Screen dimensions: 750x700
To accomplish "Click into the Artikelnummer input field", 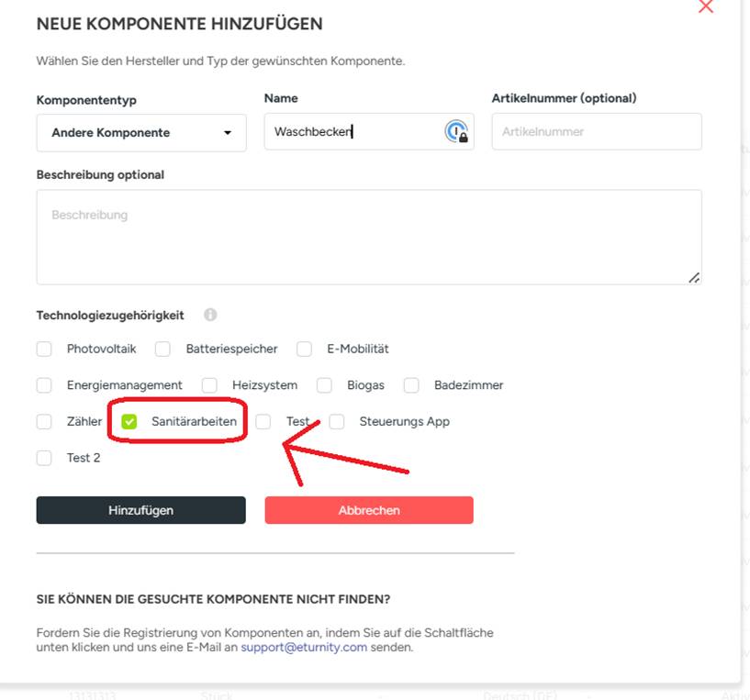I will (x=597, y=132).
